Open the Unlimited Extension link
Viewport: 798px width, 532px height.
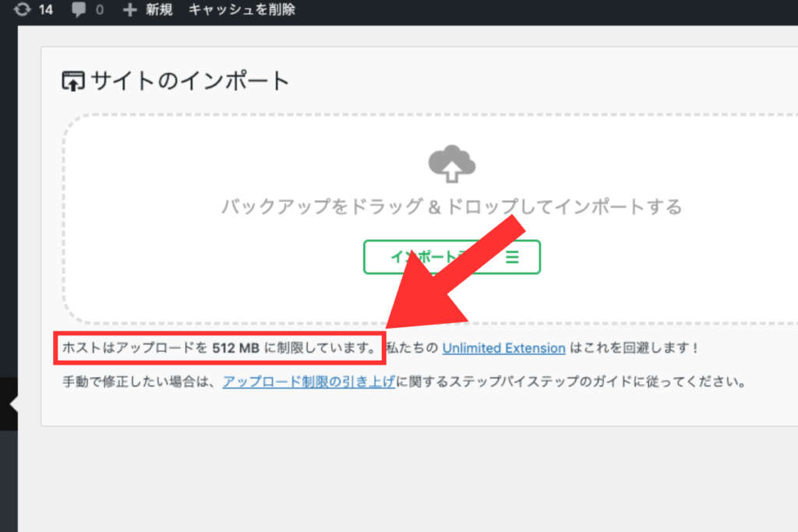[x=503, y=347]
